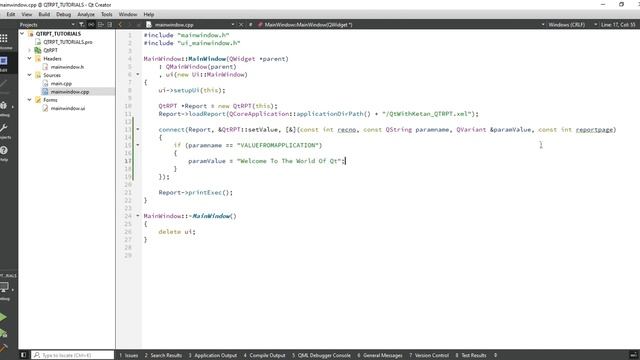This screenshot has height=360, width=640.
Task: Select main.cpp in Sources
Action: click(x=61, y=83)
